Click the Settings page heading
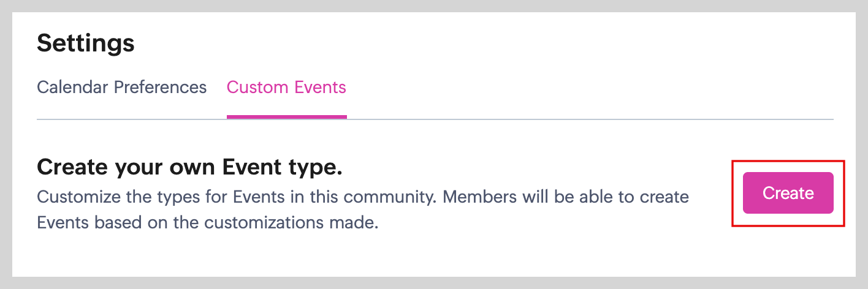 click(x=85, y=43)
